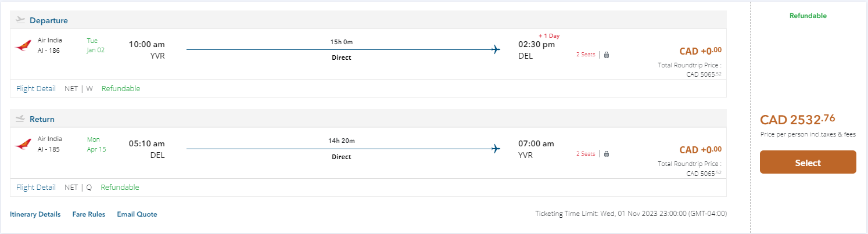Click the Departure takeoff plane icon

pyautogui.click(x=21, y=20)
